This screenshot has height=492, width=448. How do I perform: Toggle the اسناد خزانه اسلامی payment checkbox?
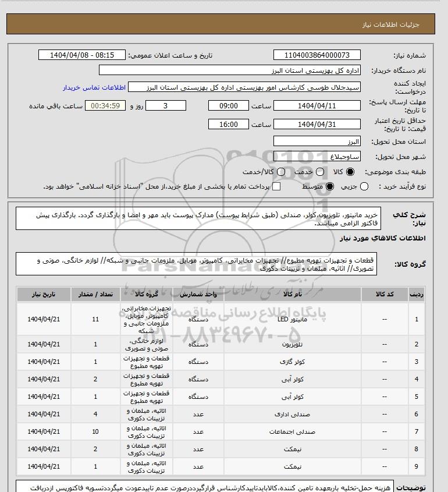276,186
